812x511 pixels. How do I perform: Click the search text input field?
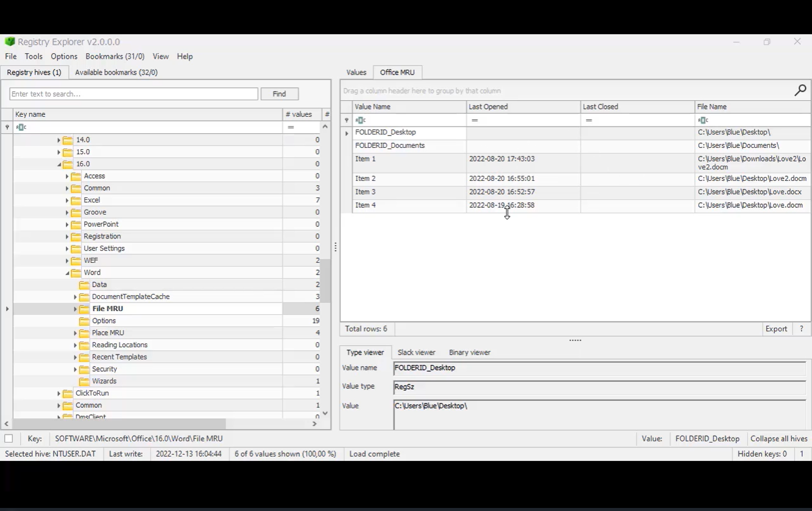point(134,94)
